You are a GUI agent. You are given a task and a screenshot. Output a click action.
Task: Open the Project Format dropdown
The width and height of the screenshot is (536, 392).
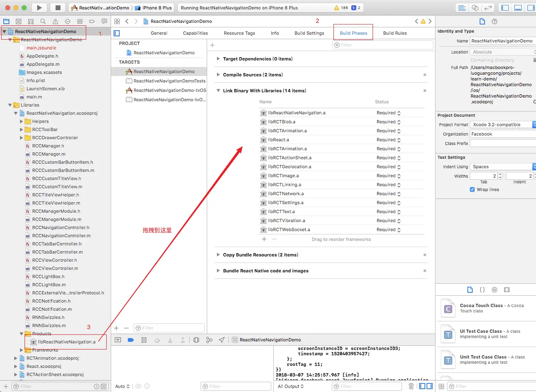point(503,125)
